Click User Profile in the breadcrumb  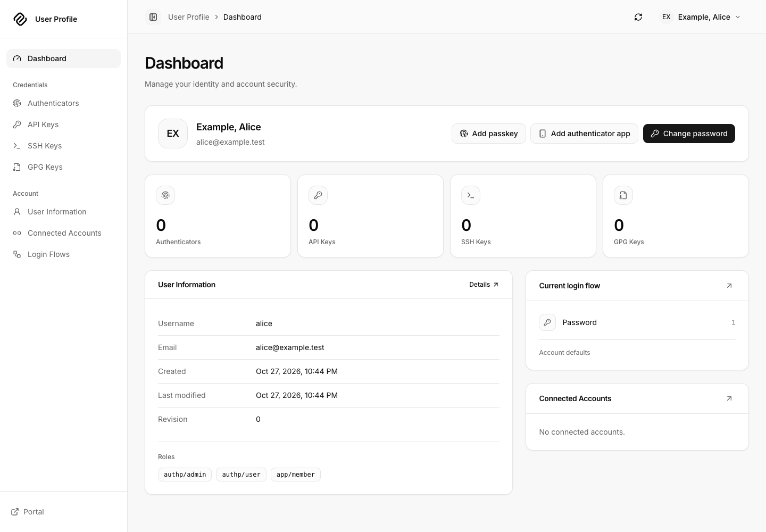[x=189, y=17]
